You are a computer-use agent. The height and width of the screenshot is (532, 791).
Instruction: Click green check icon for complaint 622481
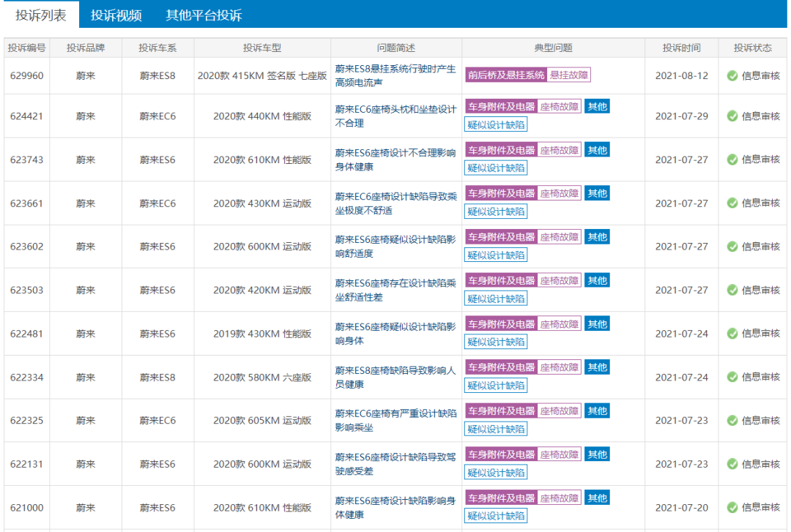click(x=732, y=333)
